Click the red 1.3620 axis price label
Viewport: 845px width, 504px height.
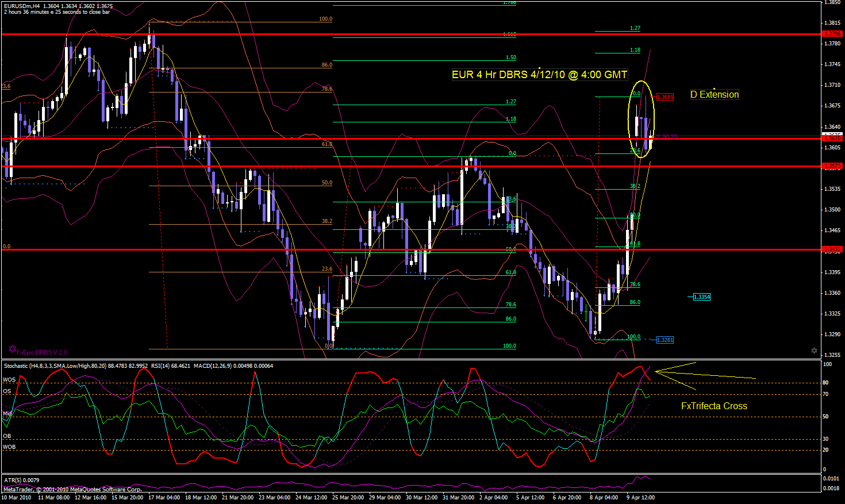tap(832, 138)
